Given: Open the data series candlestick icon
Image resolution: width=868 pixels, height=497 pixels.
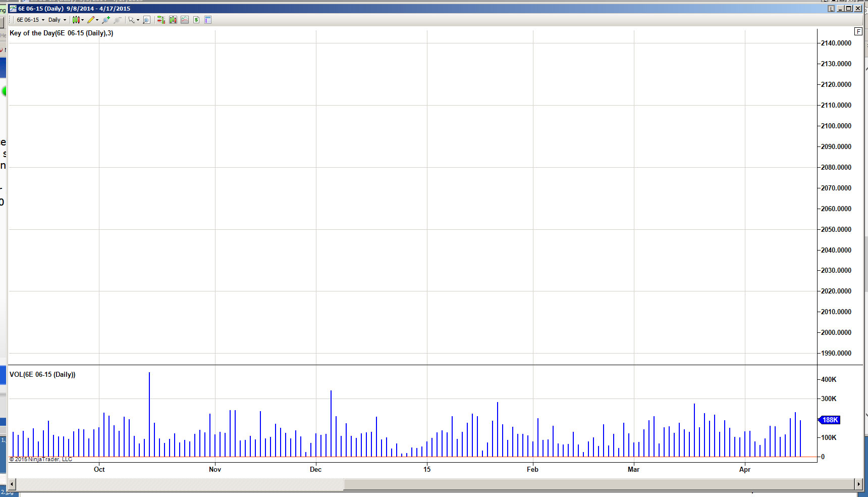Looking at the screenshot, I should 173,20.
